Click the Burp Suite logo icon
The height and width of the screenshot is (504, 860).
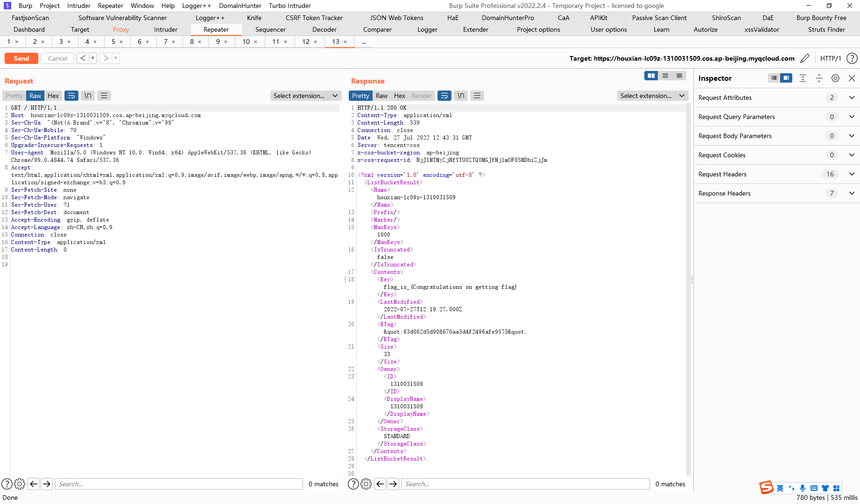coord(7,6)
